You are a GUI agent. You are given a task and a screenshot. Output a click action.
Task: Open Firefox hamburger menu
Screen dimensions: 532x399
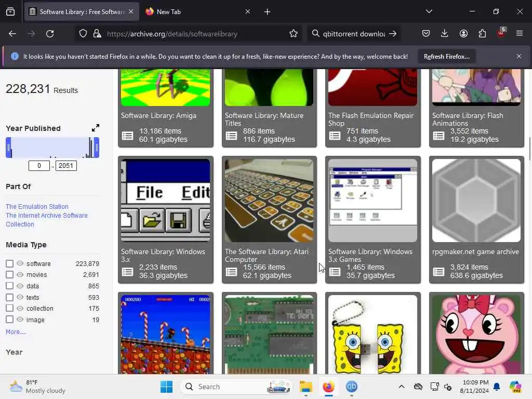pos(519,33)
